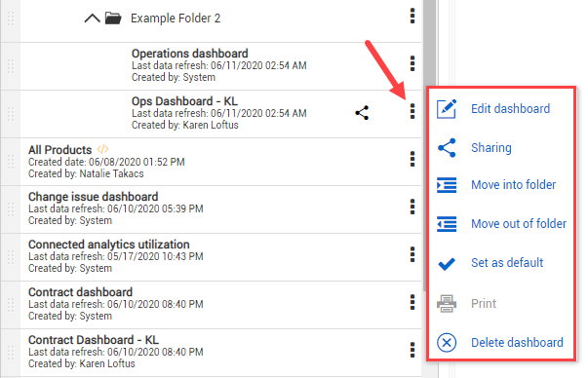588x378 pixels.
Task: Click the embed code icon beside All Products
Action: tap(102, 149)
